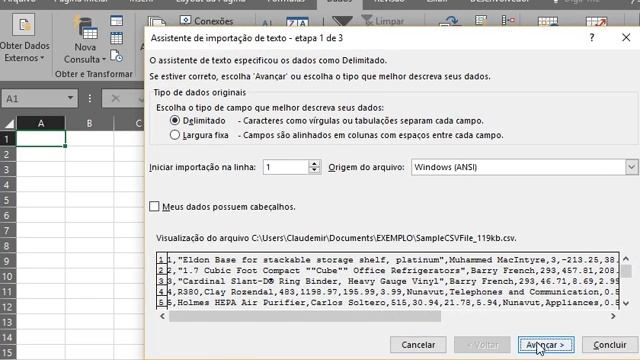Viewport: 640px width, 360px height.
Task: Select row 10 header
Action: 8,276
